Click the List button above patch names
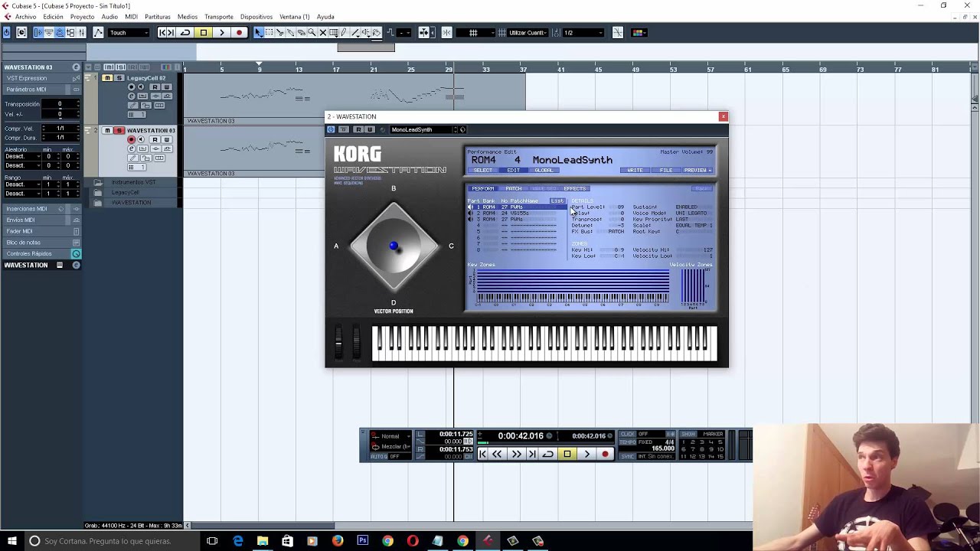This screenshot has height=551, width=980. (x=557, y=201)
